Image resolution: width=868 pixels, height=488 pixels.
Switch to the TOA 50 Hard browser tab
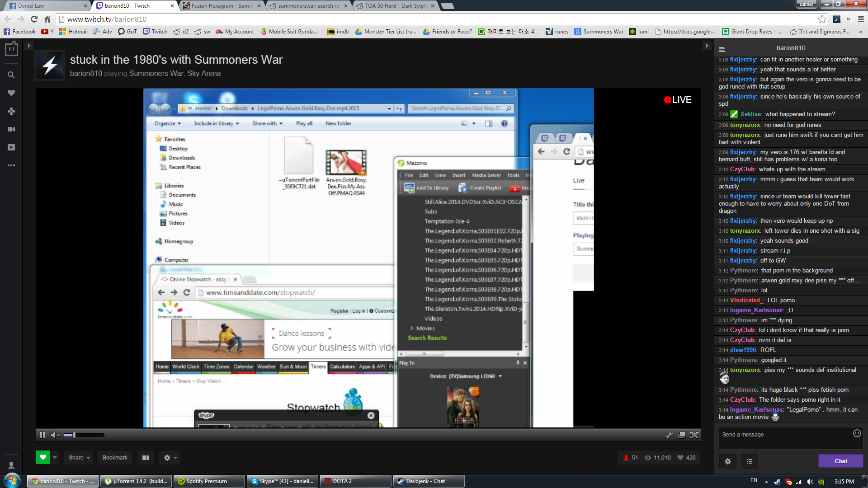(395, 6)
